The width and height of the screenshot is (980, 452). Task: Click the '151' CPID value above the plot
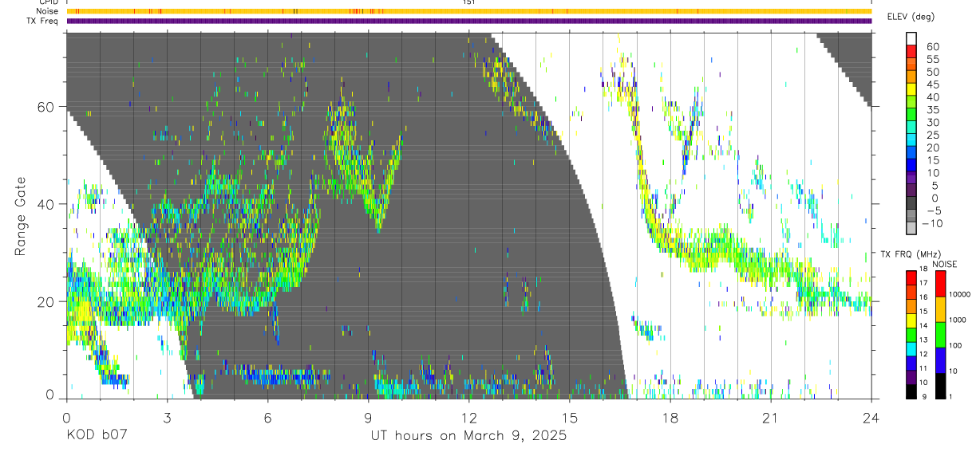click(x=469, y=2)
